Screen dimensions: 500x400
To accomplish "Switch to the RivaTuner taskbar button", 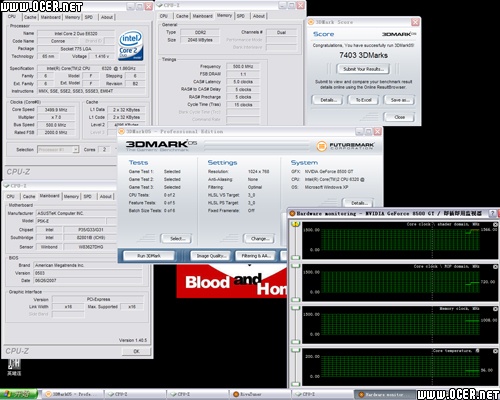I will pos(259,395).
